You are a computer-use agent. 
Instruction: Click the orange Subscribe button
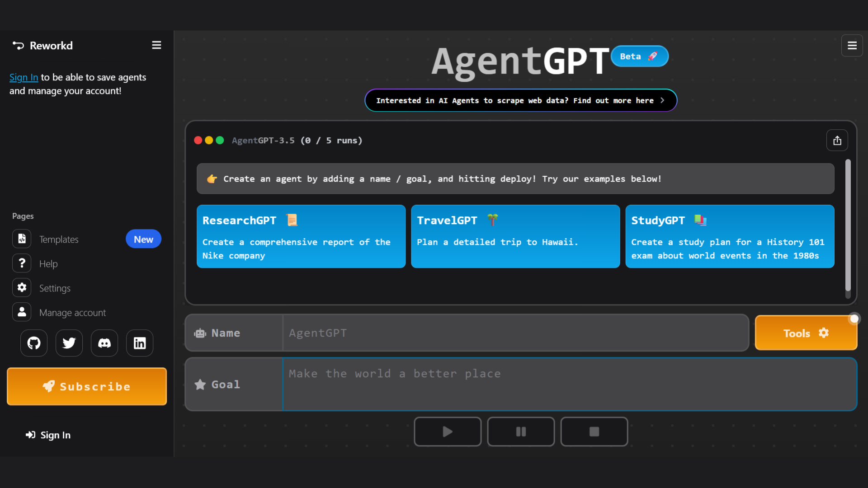[87, 386]
